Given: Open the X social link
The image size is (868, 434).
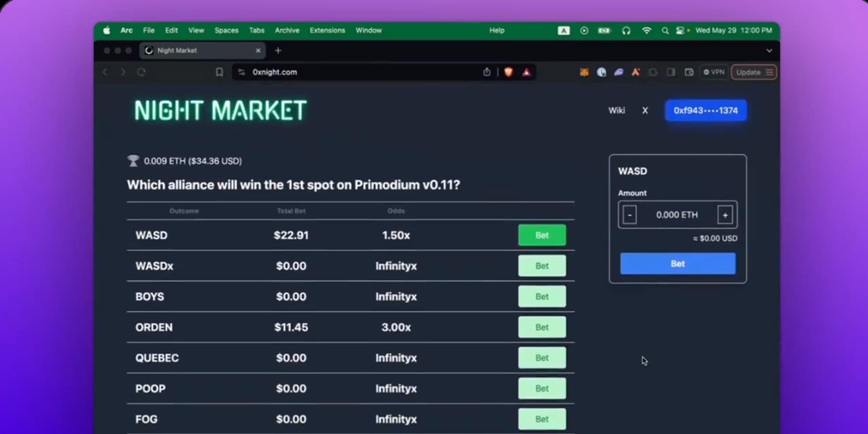Looking at the screenshot, I should 645,111.
